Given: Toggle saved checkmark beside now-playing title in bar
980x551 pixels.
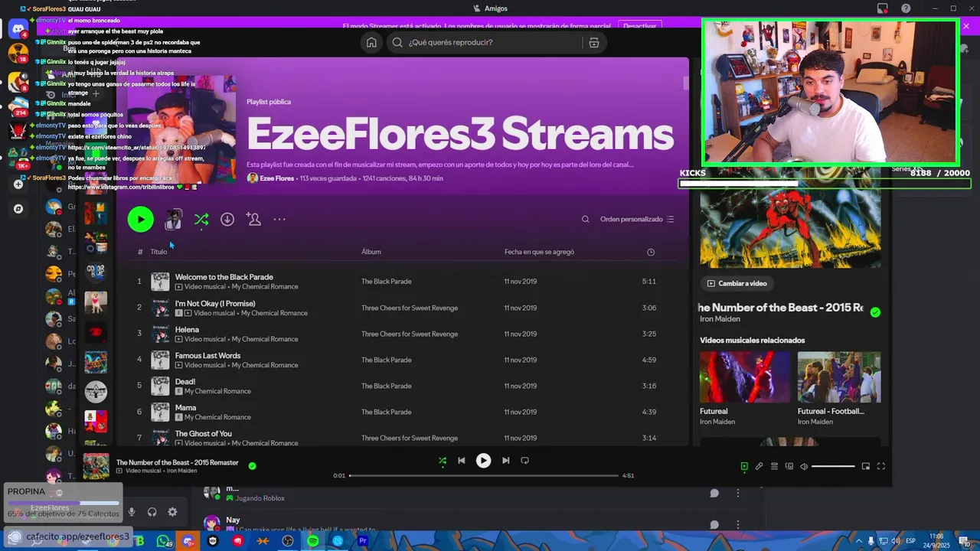Looking at the screenshot, I should pyautogui.click(x=253, y=465).
